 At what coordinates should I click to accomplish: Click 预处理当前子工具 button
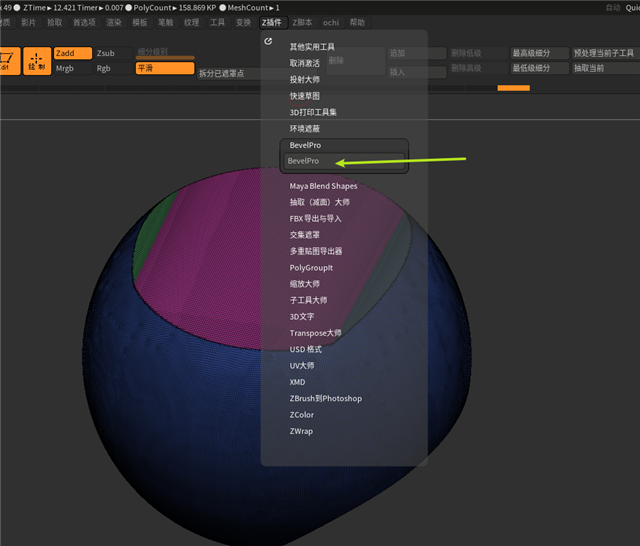click(x=606, y=53)
